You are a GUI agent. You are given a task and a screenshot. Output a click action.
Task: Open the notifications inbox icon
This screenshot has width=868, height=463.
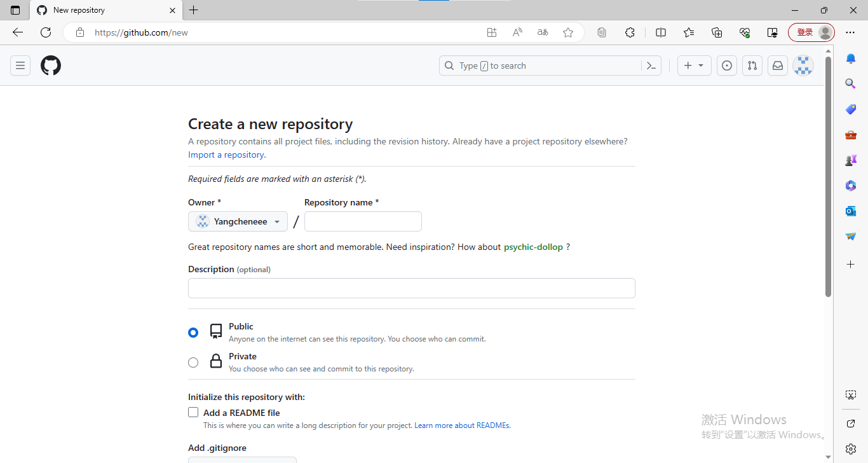coord(778,66)
